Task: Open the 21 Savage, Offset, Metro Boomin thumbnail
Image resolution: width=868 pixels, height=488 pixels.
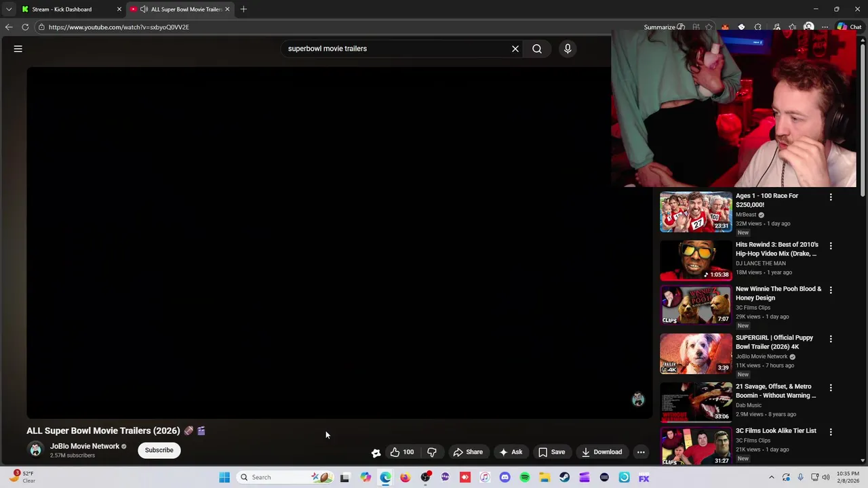Action: click(696, 403)
